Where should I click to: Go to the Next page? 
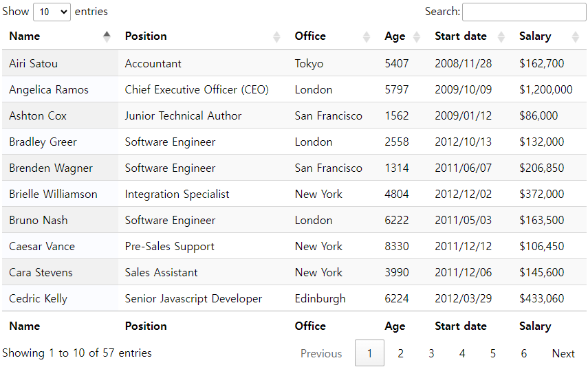(563, 353)
